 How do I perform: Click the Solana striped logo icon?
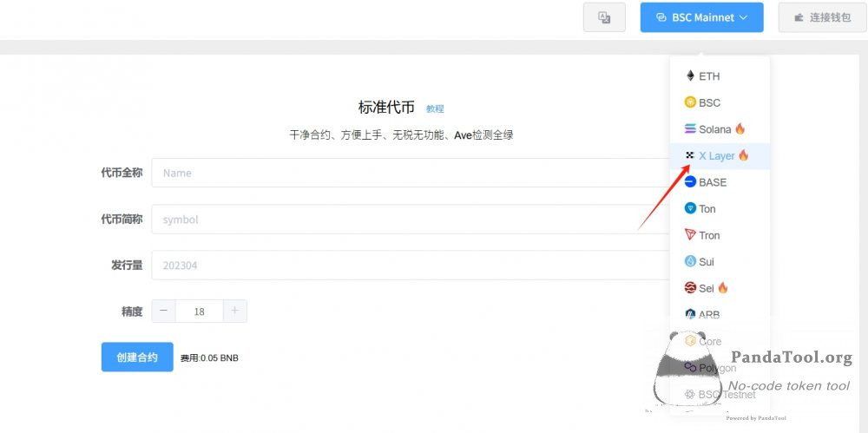pyautogui.click(x=690, y=129)
